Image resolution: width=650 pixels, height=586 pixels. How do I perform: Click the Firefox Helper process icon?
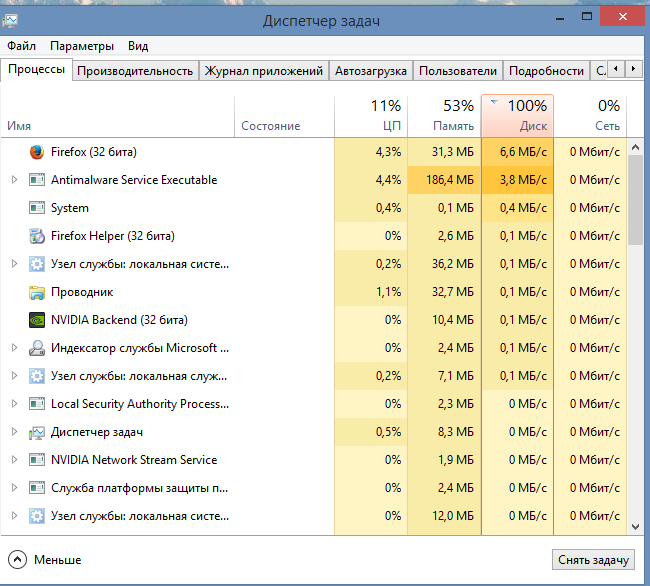[x=37, y=236]
